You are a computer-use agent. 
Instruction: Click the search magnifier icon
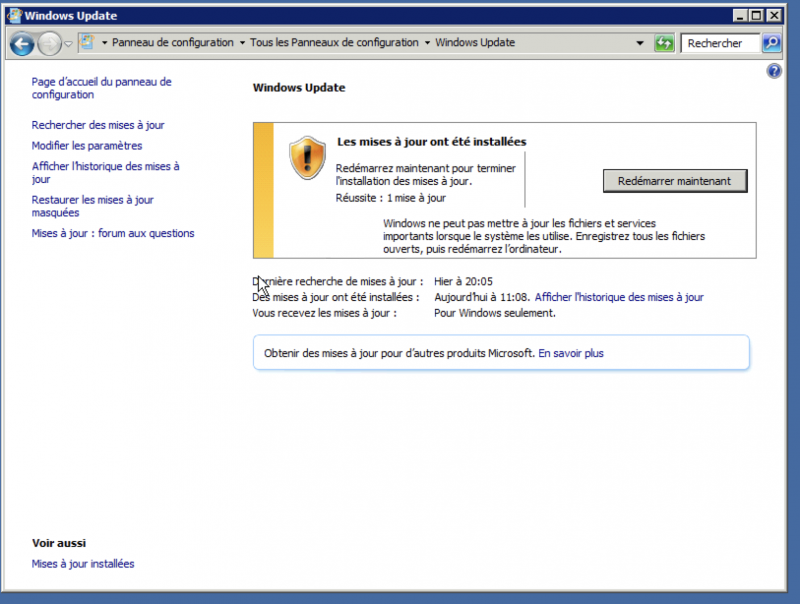(x=771, y=43)
